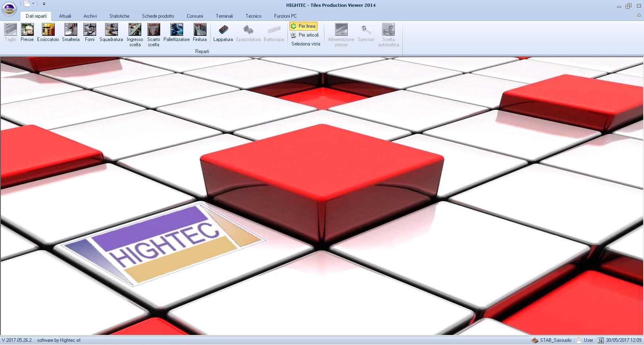Minimize the Tiles Production Viewer window
644x345 pixels.
point(619,6)
